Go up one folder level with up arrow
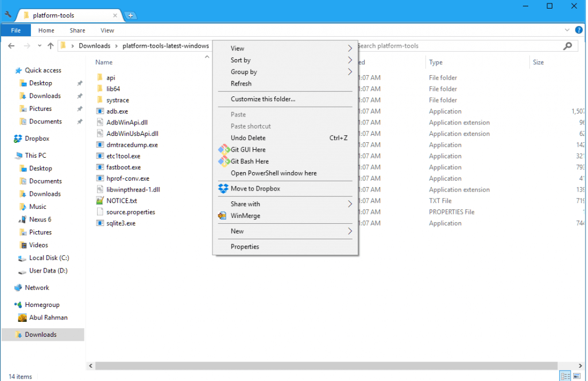This screenshot has width=588, height=381. pyautogui.click(x=51, y=46)
